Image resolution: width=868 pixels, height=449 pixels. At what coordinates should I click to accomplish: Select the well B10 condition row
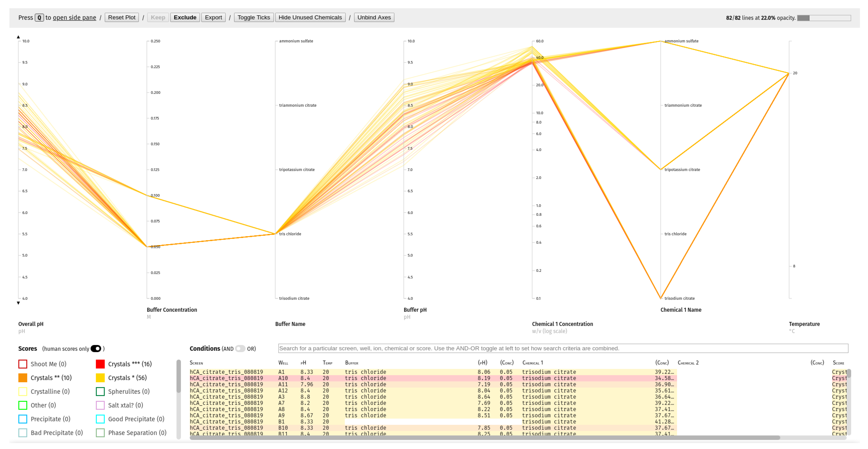pos(518,428)
